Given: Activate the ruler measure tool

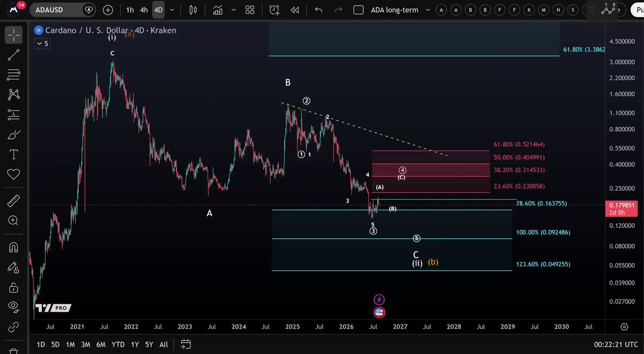Looking at the screenshot, I should [13, 201].
